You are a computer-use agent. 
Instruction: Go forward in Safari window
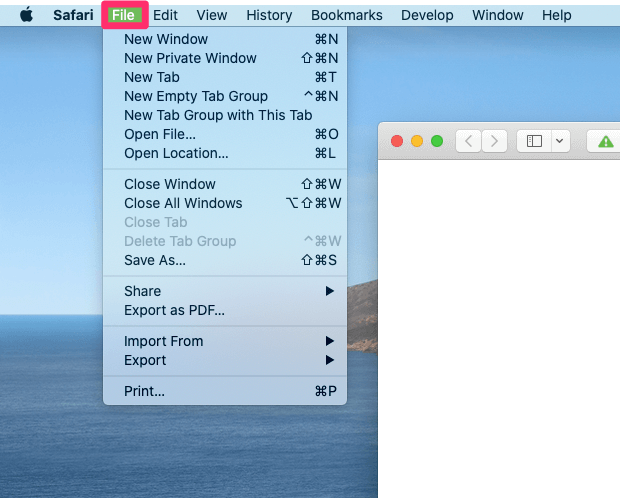point(494,141)
